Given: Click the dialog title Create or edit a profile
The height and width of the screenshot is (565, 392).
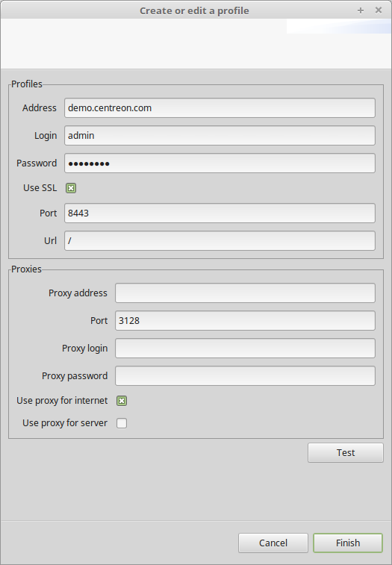Looking at the screenshot, I should 194,10.
